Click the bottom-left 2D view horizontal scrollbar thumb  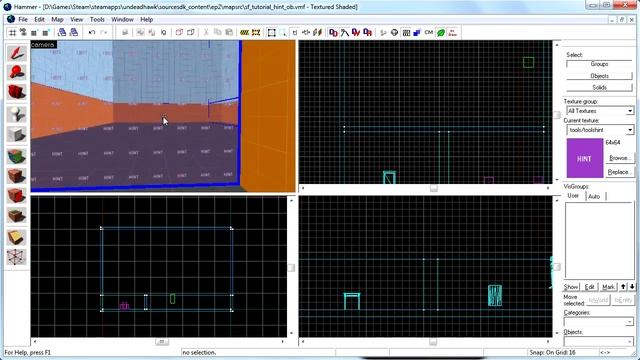(x=162, y=342)
